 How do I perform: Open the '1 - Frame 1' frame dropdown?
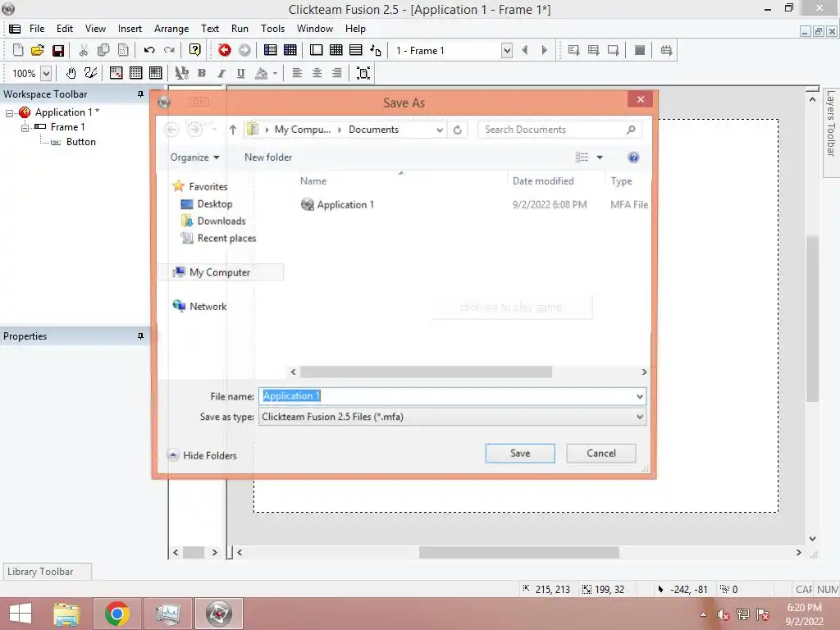click(x=507, y=51)
